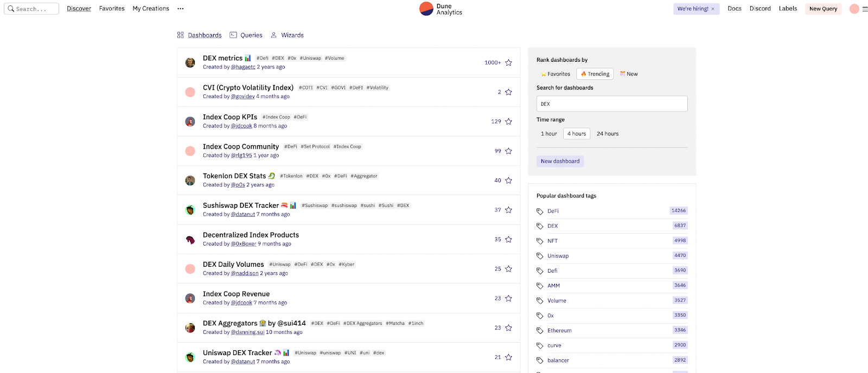Click the search magnifier icon
Image resolution: width=868 pixels, height=373 pixels.
pyautogui.click(x=11, y=9)
